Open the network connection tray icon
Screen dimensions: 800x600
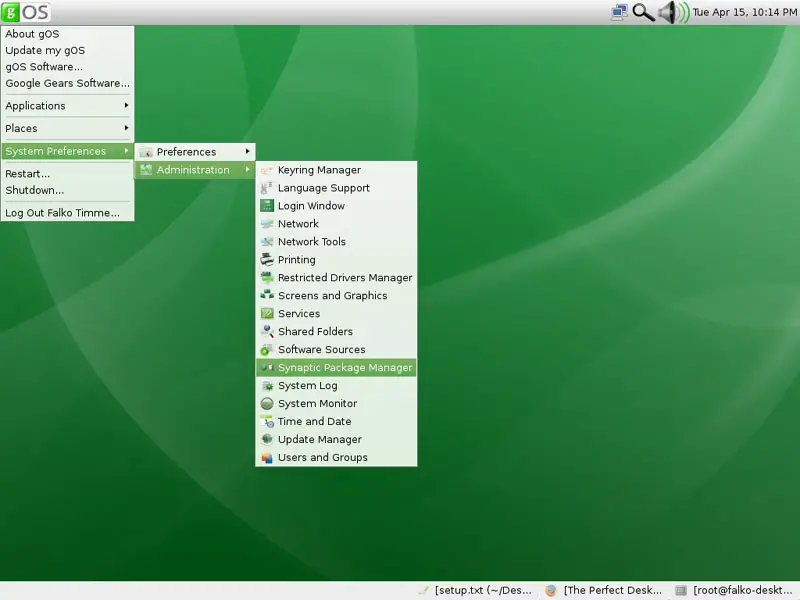tap(619, 12)
